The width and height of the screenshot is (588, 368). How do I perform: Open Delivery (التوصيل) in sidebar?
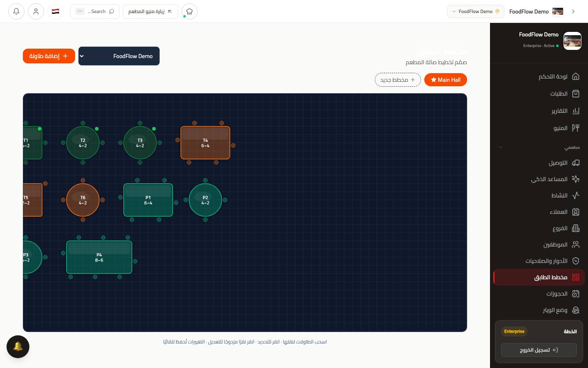[539, 163]
